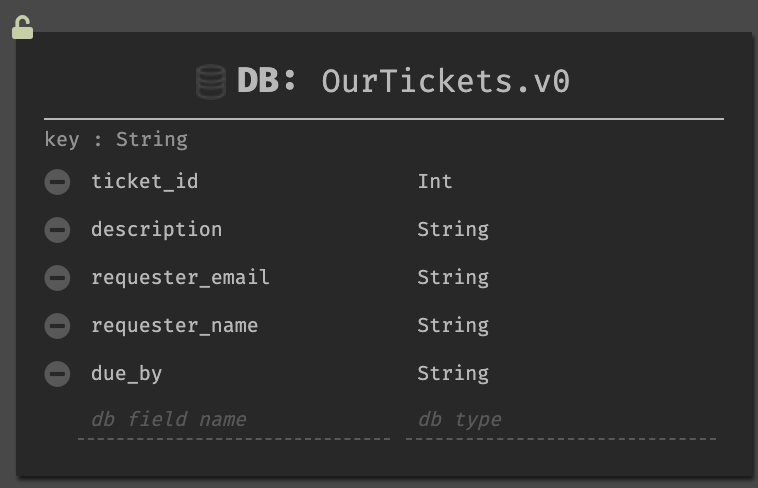Click the due_by field name
The height and width of the screenshot is (488, 758).
127,374
